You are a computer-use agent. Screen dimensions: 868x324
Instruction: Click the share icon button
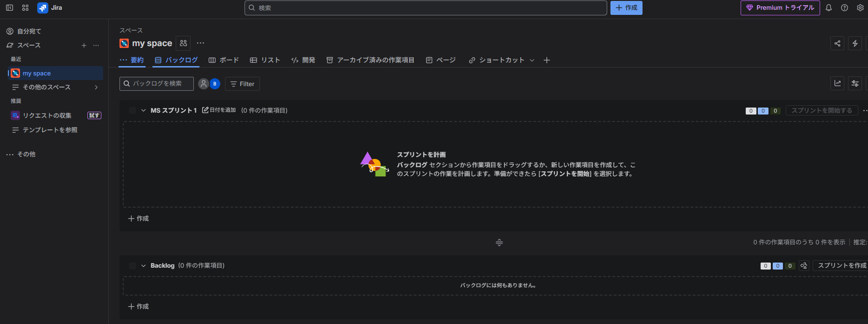pyautogui.click(x=837, y=43)
